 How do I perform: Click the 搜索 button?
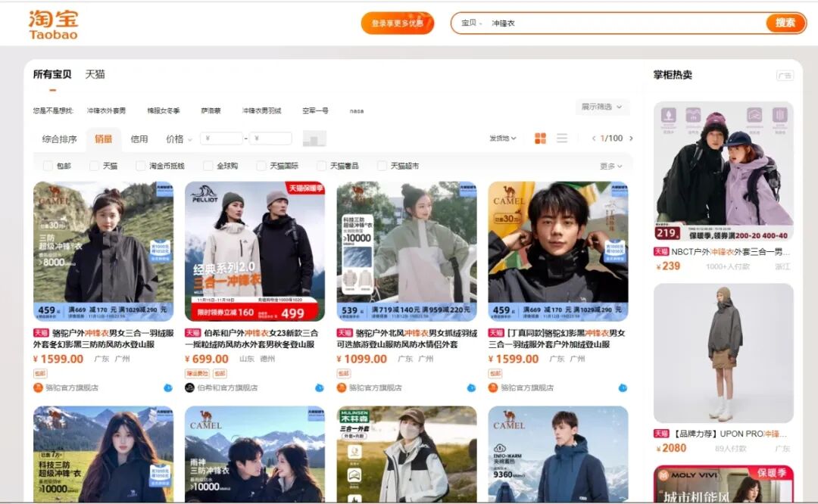(x=785, y=23)
